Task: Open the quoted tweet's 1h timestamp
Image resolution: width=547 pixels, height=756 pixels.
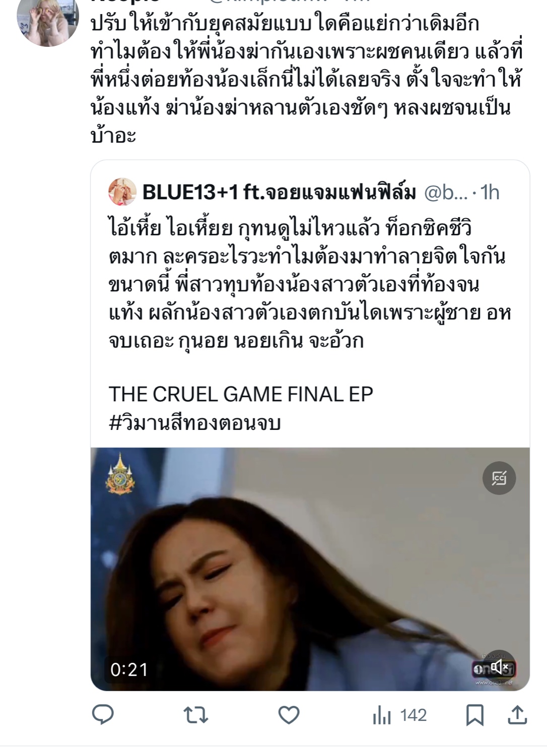Action: pyautogui.click(x=490, y=192)
